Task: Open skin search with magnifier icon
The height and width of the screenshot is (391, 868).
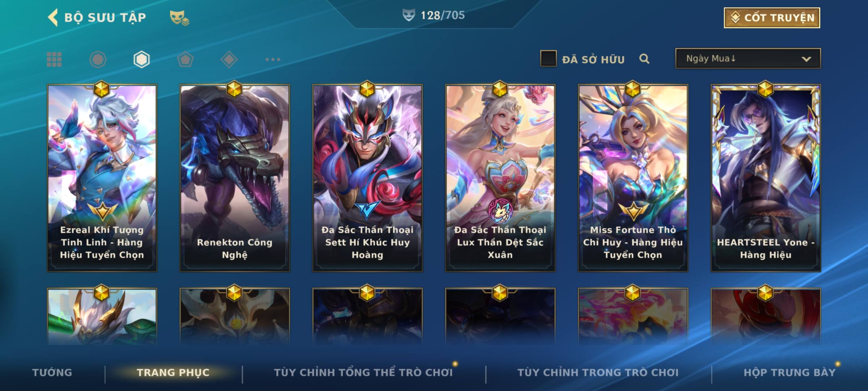Action: tap(644, 59)
